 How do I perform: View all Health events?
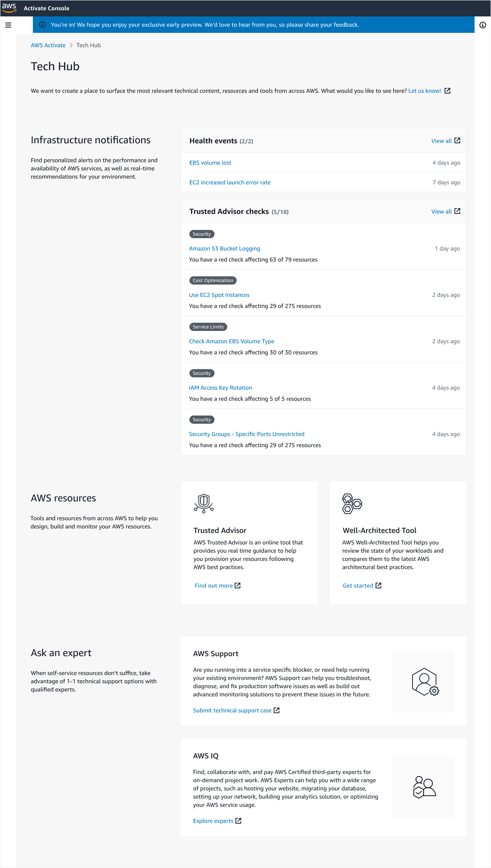441,141
